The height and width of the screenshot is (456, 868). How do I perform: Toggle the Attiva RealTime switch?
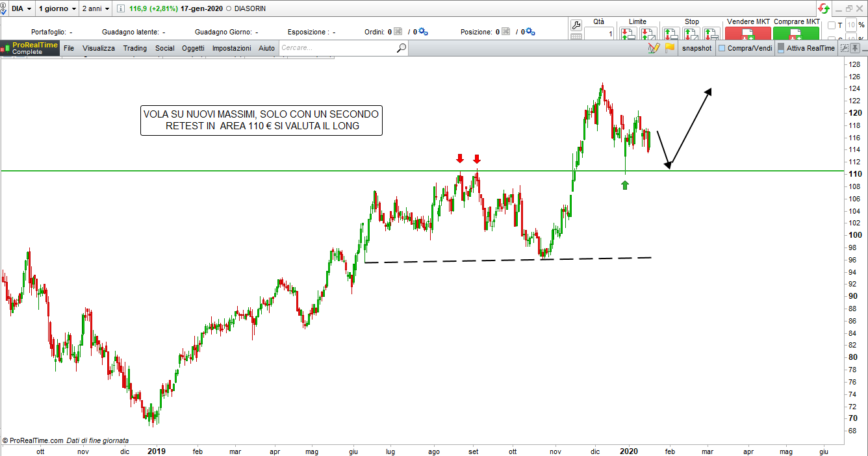781,48
